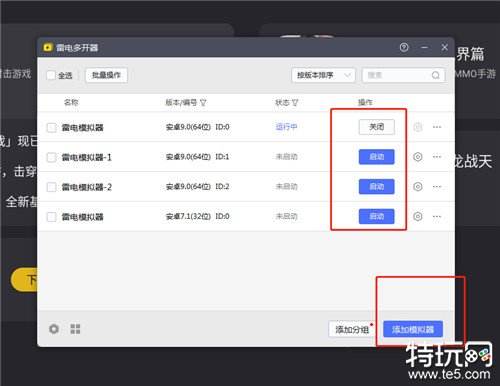
Task: Click the 雷电模拟器-2 name text
Action: (x=87, y=187)
